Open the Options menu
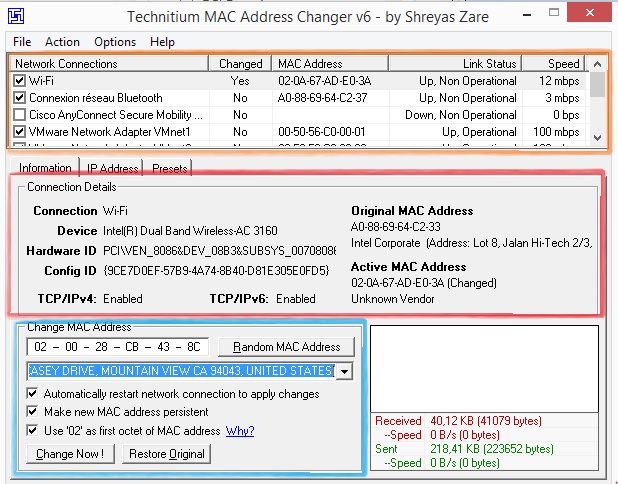This screenshot has width=618, height=484. pos(115,42)
